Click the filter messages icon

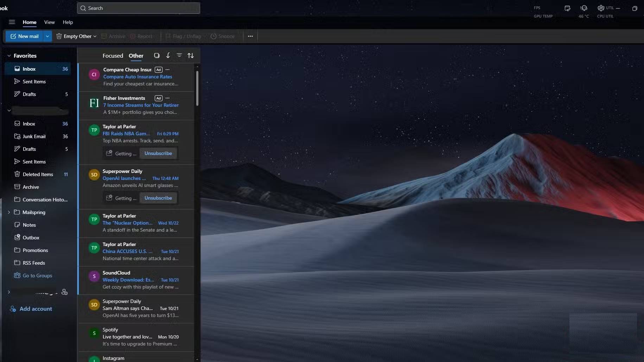point(179,56)
